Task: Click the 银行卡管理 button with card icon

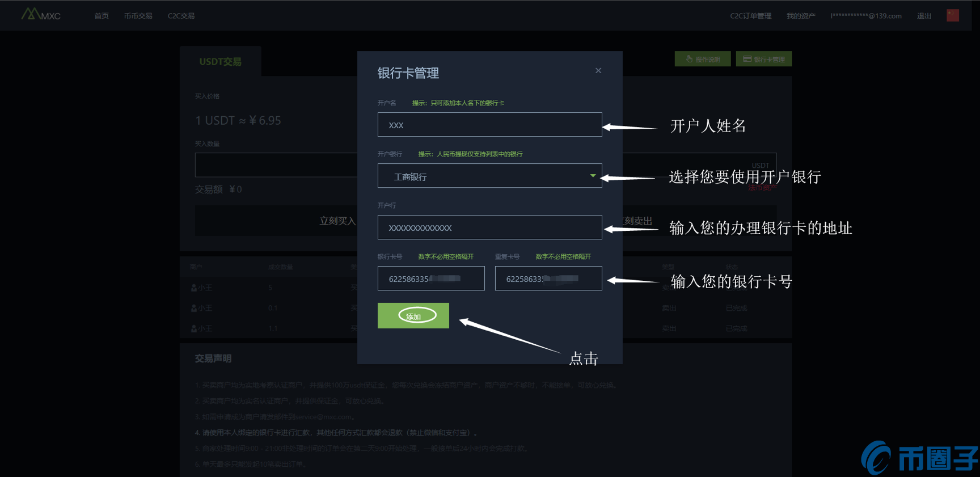Action: coord(763,59)
